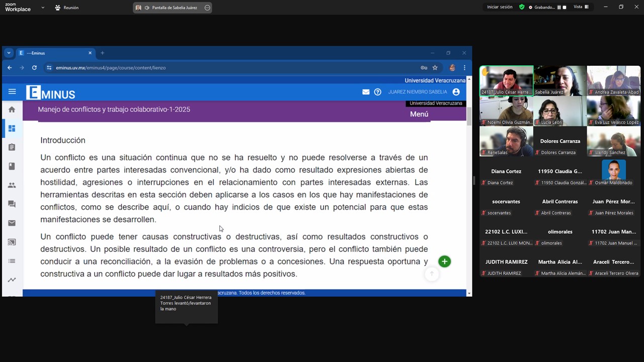This screenshot has height=362, width=644.
Task: Expand the Zoom Workplace dropdown arrow
Action: point(43,8)
